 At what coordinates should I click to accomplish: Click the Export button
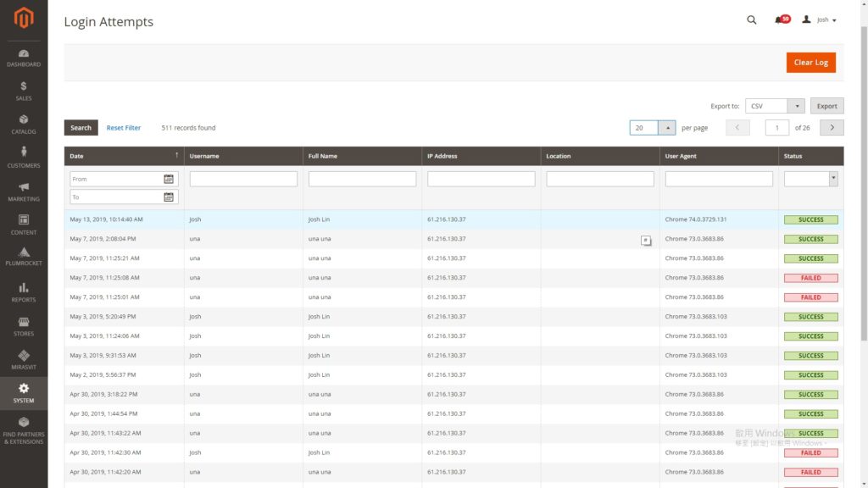[826, 106]
